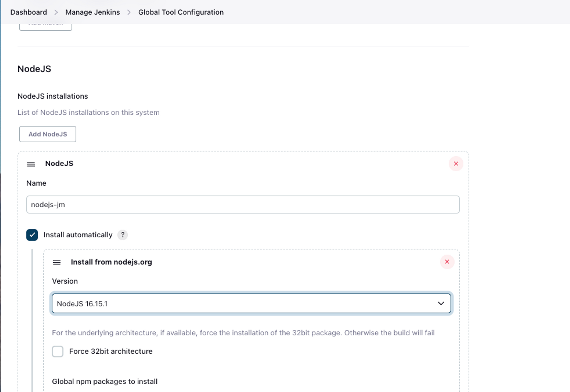
Task: Click the 'Force 32bit architecture' label text
Action: (x=111, y=351)
